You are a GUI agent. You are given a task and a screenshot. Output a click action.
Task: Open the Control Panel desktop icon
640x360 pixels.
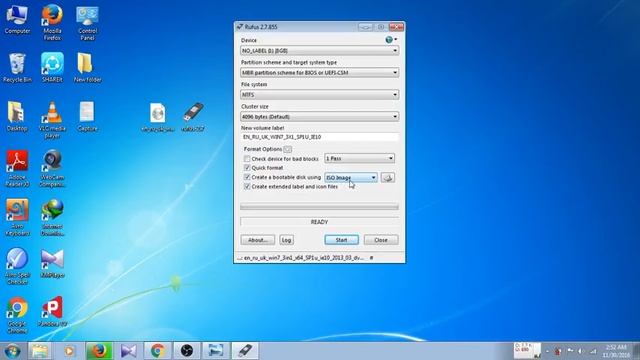click(87, 23)
